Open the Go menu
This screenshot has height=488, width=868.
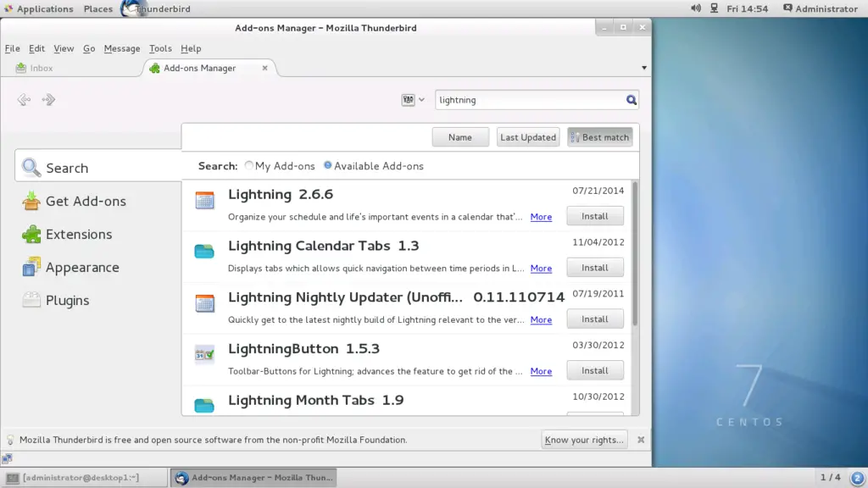[x=88, y=48]
